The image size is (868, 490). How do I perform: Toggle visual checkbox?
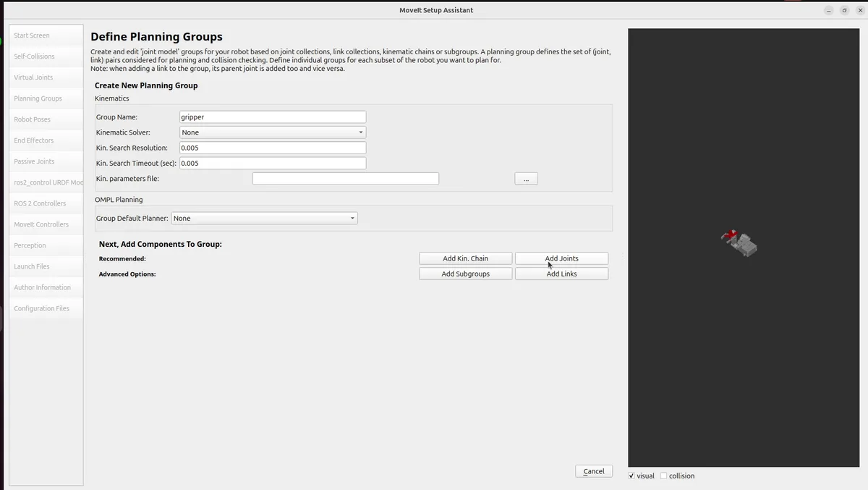point(631,476)
